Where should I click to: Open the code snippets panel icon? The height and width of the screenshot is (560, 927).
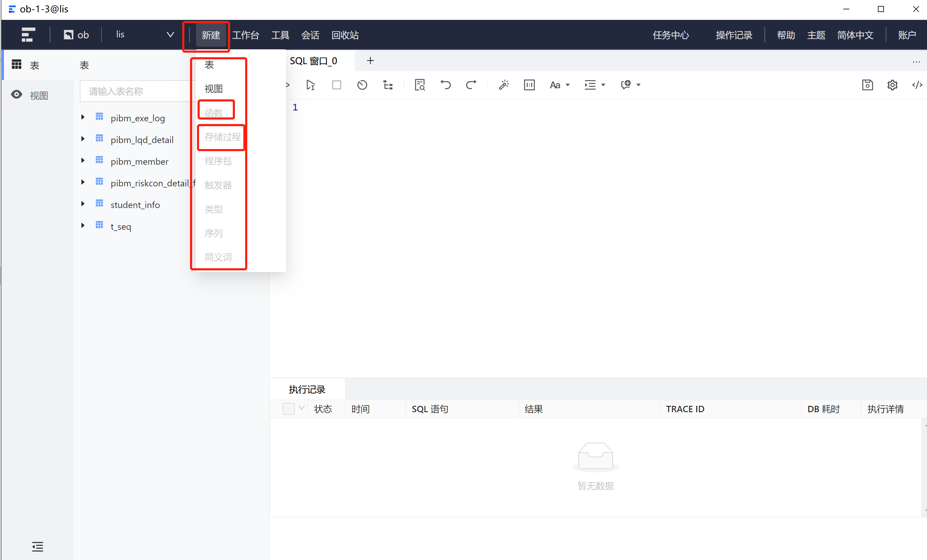[917, 85]
